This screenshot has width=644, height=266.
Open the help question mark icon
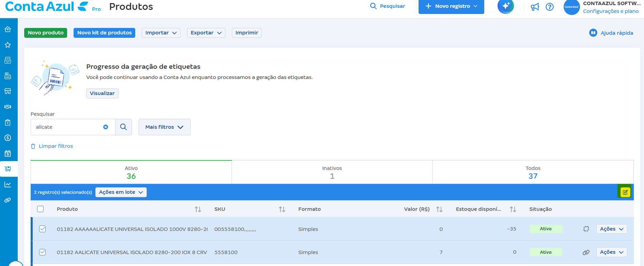pos(550,7)
